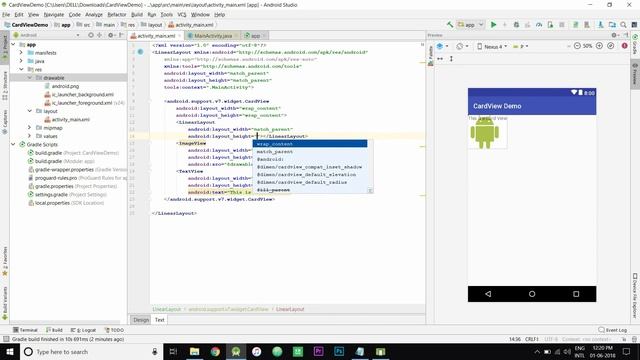Open the Logcat tool window
The height and width of the screenshot is (360, 640).
tap(84, 330)
